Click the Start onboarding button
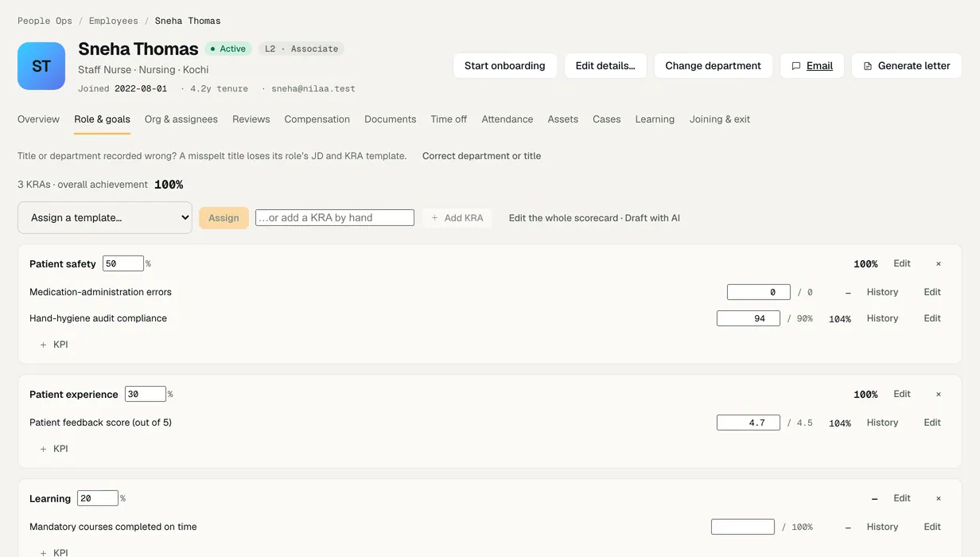980x557 pixels. pos(505,66)
